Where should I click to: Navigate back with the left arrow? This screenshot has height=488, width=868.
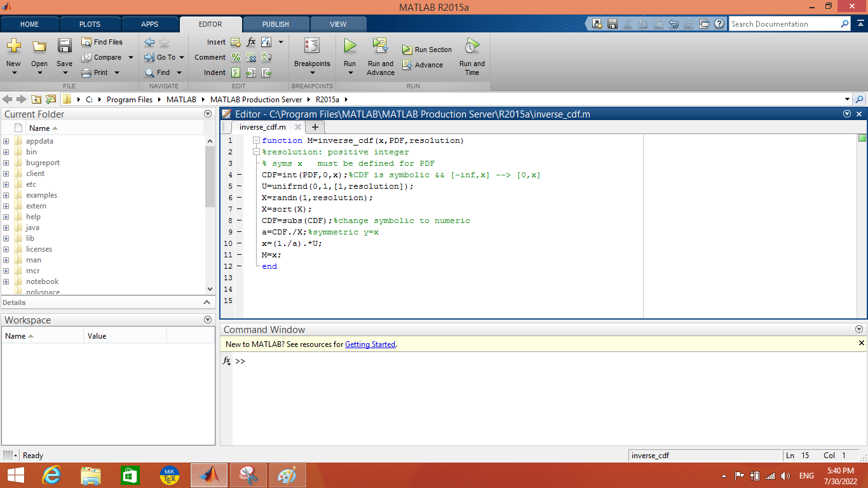(149, 43)
